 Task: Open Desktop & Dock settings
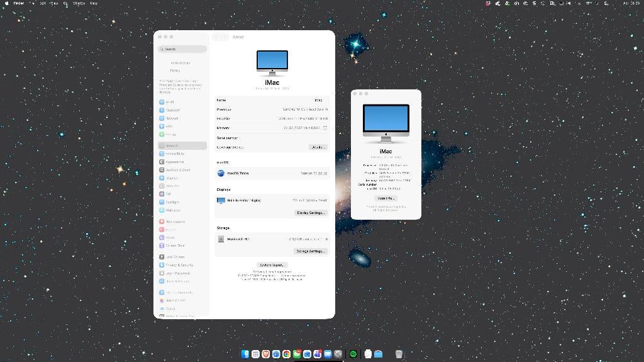point(182,170)
